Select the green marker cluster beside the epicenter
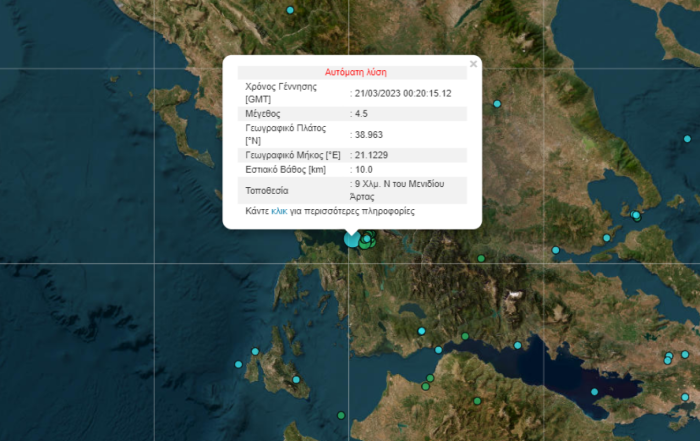Viewport: 700px width, 441px height. 367,239
